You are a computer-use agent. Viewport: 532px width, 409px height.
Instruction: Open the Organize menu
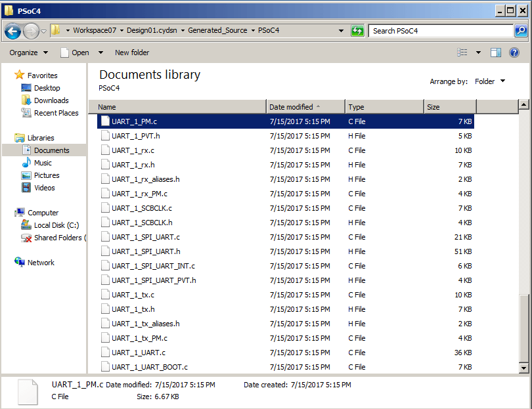coord(28,53)
